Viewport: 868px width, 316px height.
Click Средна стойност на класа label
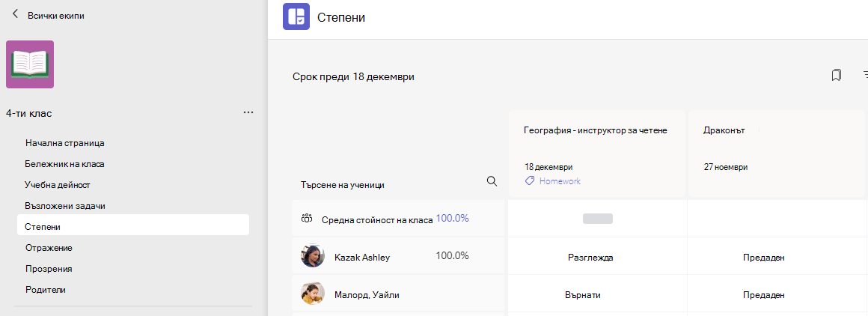pyautogui.click(x=377, y=220)
